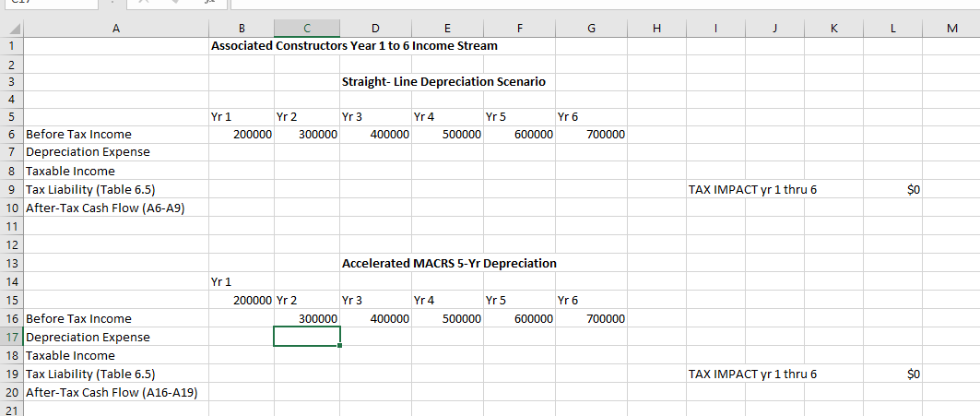The height and width of the screenshot is (416, 980).
Task: Select row header 13
Action: (11, 263)
